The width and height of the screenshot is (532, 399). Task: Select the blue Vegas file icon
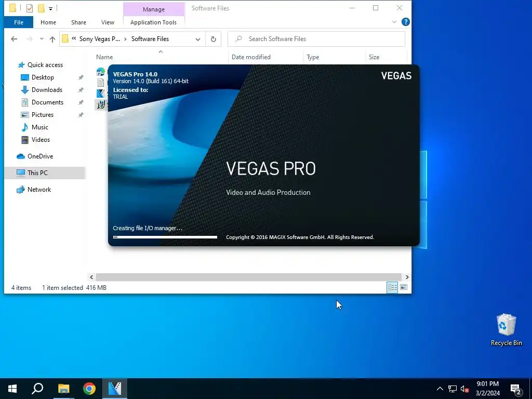(x=101, y=94)
